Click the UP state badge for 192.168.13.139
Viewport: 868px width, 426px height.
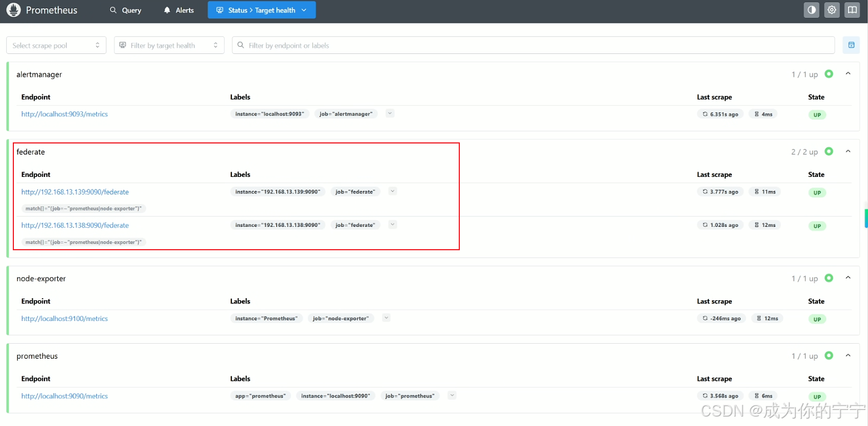coord(817,193)
